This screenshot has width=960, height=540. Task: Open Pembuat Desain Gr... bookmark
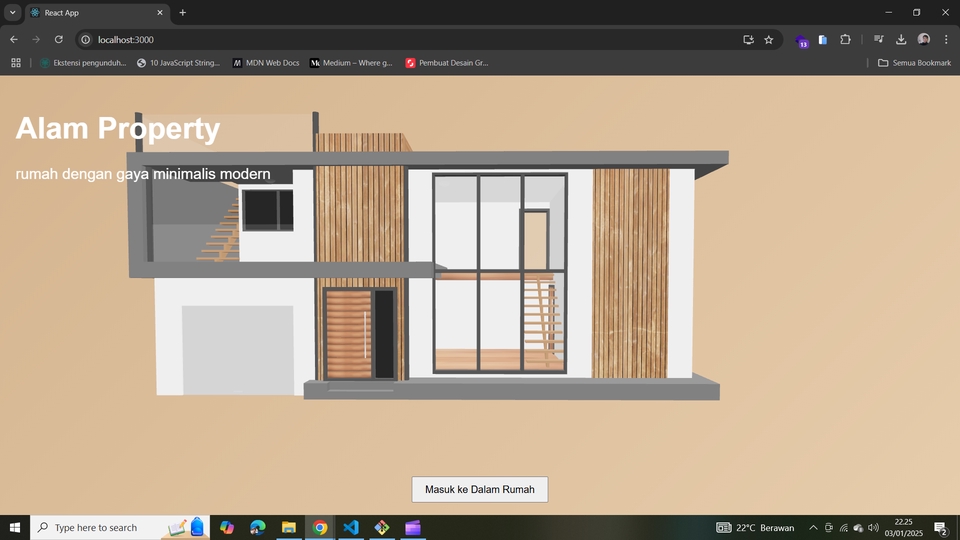(447, 63)
